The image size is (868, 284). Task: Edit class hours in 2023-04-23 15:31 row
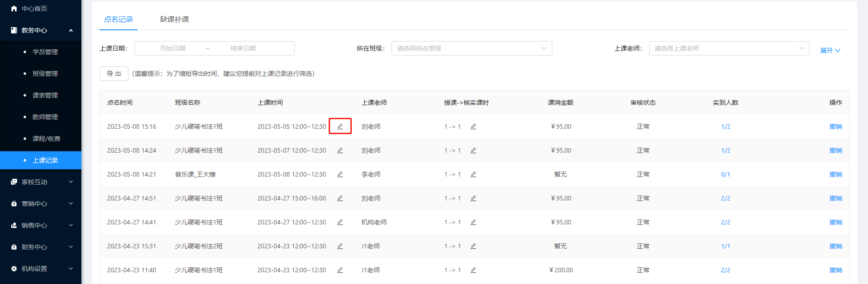click(473, 246)
